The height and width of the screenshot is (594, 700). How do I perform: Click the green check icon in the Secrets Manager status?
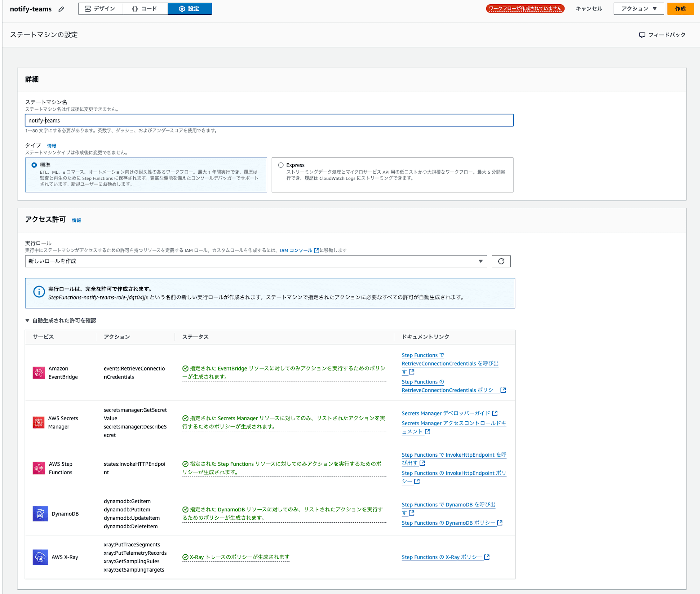[185, 418]
